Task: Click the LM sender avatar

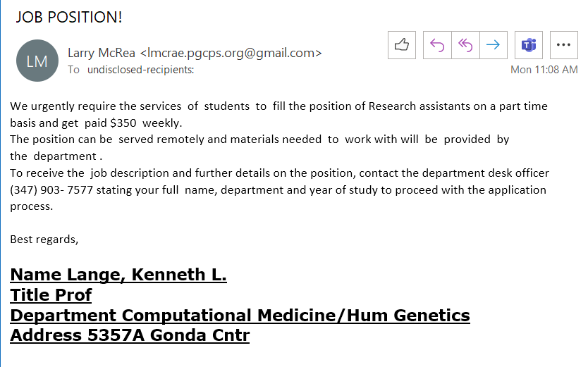Action: coord(37,61)
